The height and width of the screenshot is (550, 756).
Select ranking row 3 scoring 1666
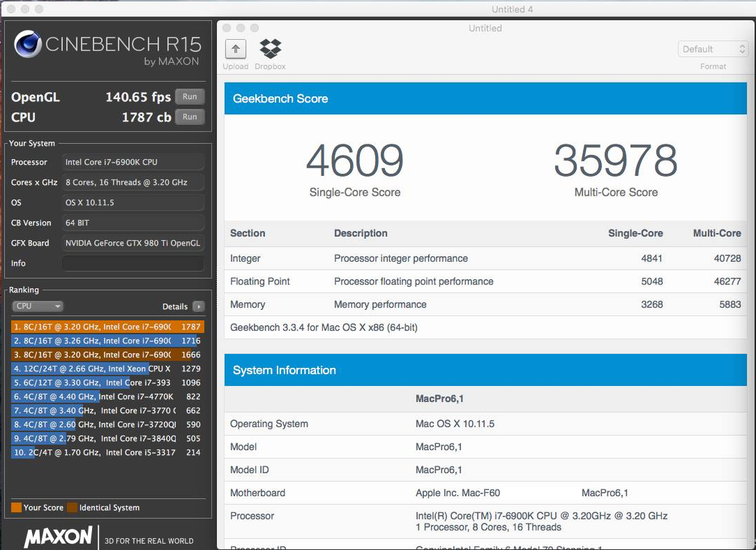pos(107,355)
